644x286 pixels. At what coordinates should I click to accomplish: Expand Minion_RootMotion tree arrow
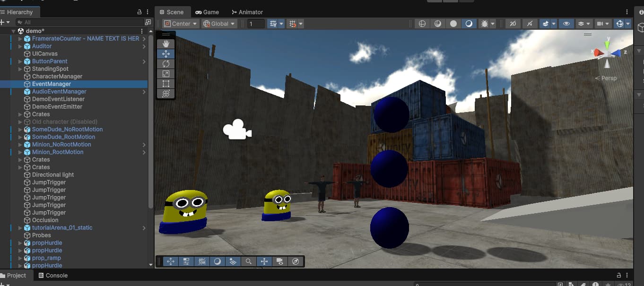coord(20,152)
